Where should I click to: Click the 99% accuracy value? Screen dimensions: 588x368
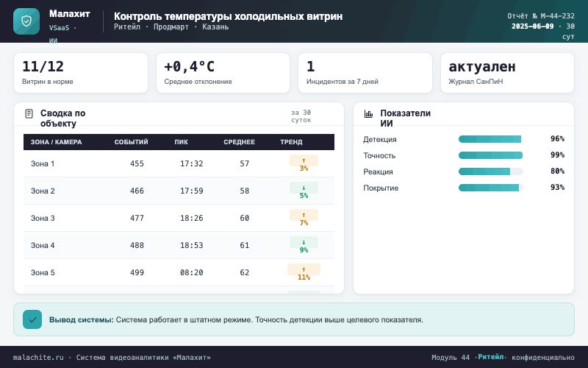[557, 155]
